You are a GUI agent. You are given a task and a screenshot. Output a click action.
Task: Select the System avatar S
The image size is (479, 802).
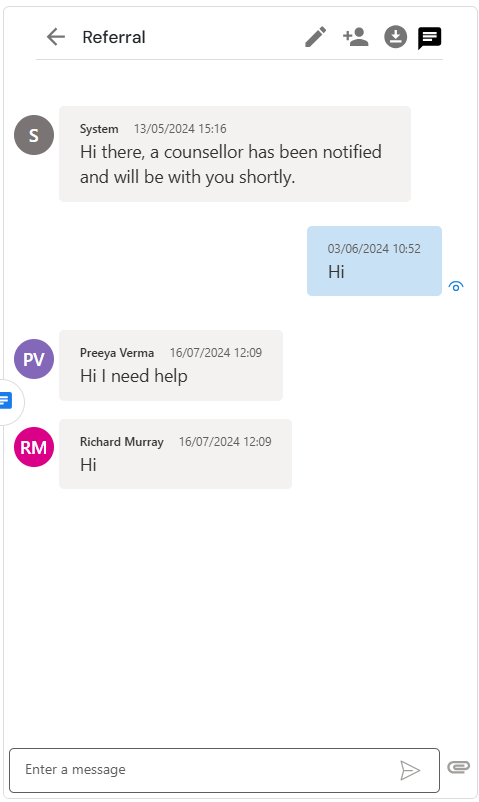click(34, 135)
